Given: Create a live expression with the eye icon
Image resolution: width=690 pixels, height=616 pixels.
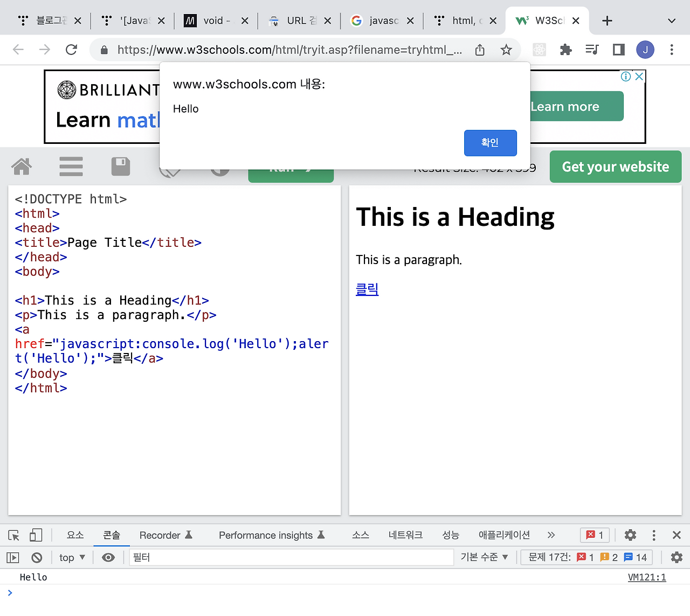Looking at the screenshot, I should point(108,557).
